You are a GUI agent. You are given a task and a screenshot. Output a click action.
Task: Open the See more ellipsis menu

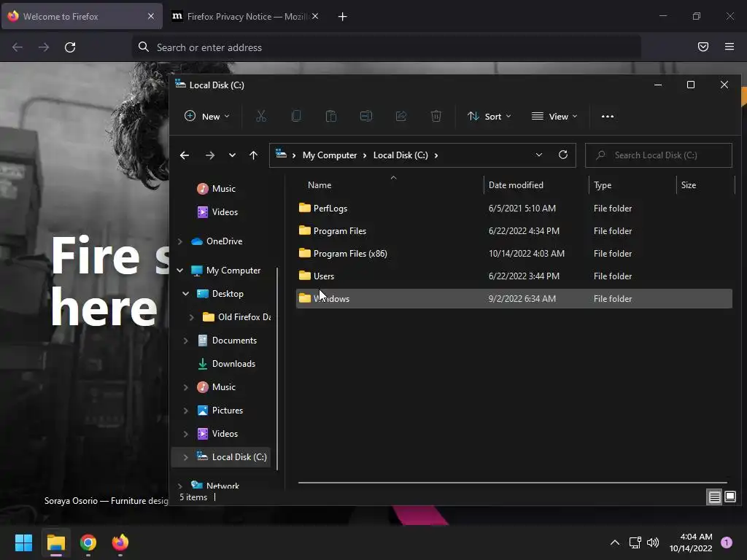click(x=608, y=116)
